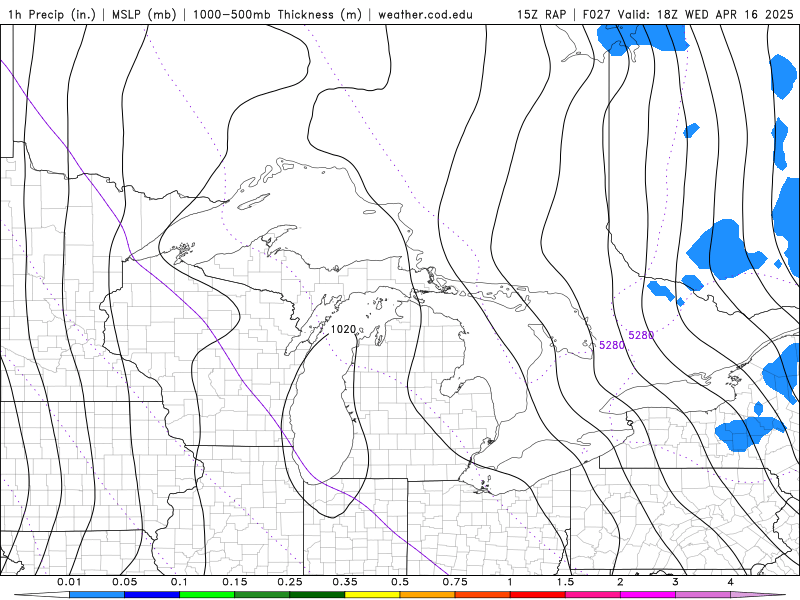Click the dark green 0.25 legend swatch
The width and height of the screenshot is (800, 600).
(317, 595)
